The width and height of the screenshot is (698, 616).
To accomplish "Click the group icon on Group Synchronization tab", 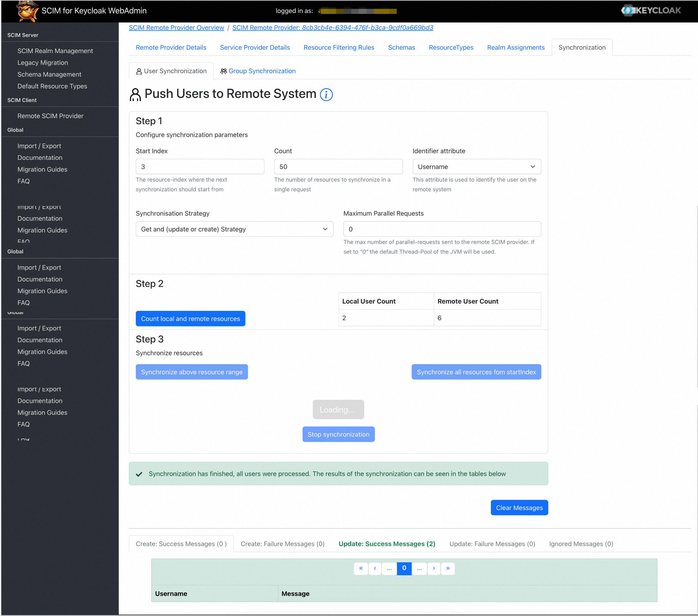I will point(223,71).
